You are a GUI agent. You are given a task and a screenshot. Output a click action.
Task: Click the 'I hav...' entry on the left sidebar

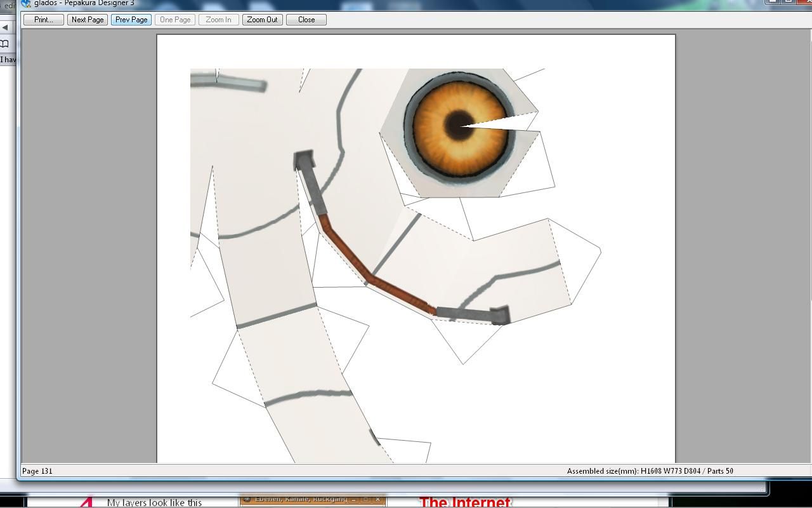[x=8, y=59]
